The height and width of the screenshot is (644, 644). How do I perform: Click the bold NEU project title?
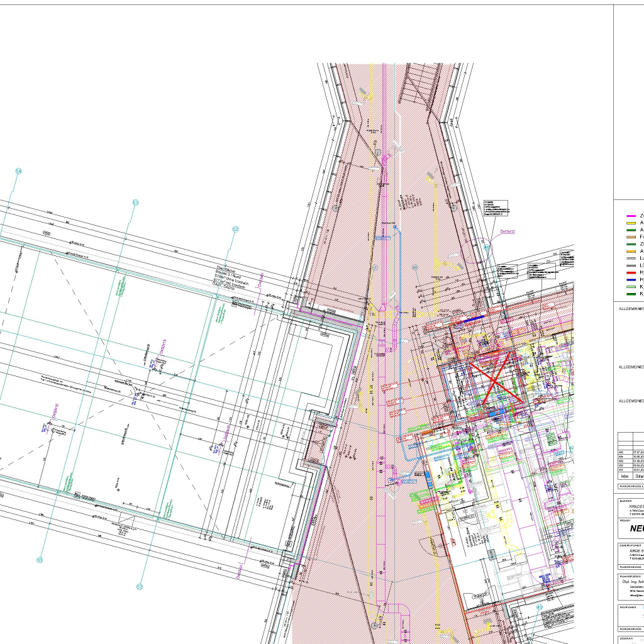pos(636,528)
